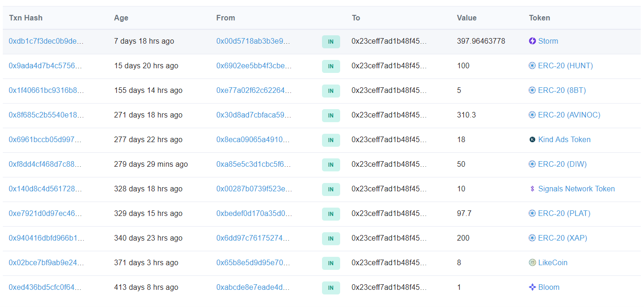Open sender address 0x00287b0739f523e
Image resolution: width=644 pixels, height=307 pixels.
coord(254,189)
